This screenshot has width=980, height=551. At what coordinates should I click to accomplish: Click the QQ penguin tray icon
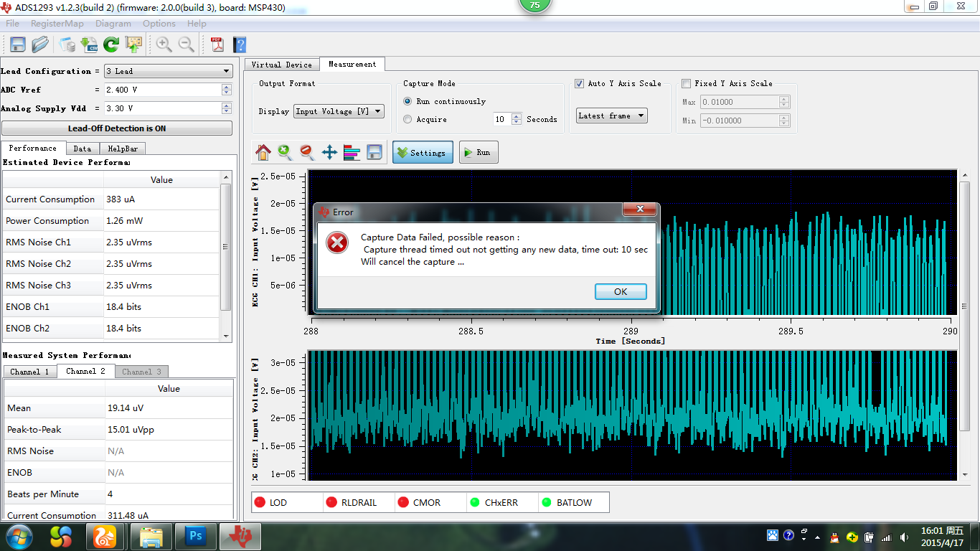point(834,536)
